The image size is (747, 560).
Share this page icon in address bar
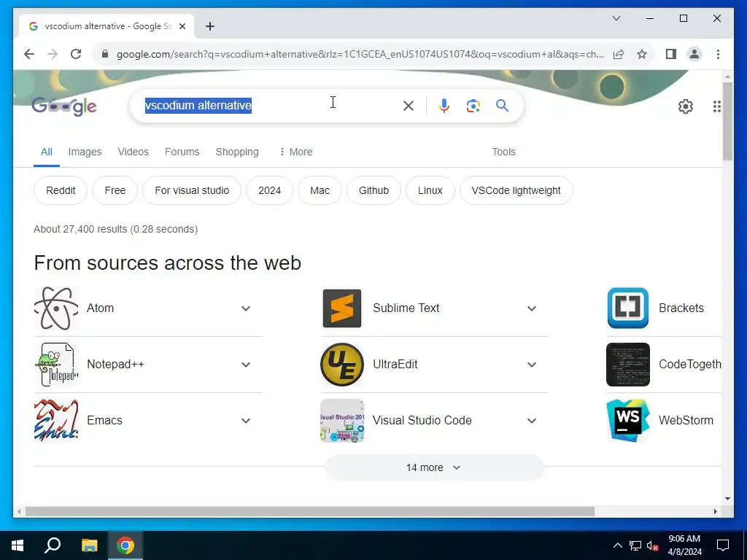pyautogui.click(x=619, y=54)
